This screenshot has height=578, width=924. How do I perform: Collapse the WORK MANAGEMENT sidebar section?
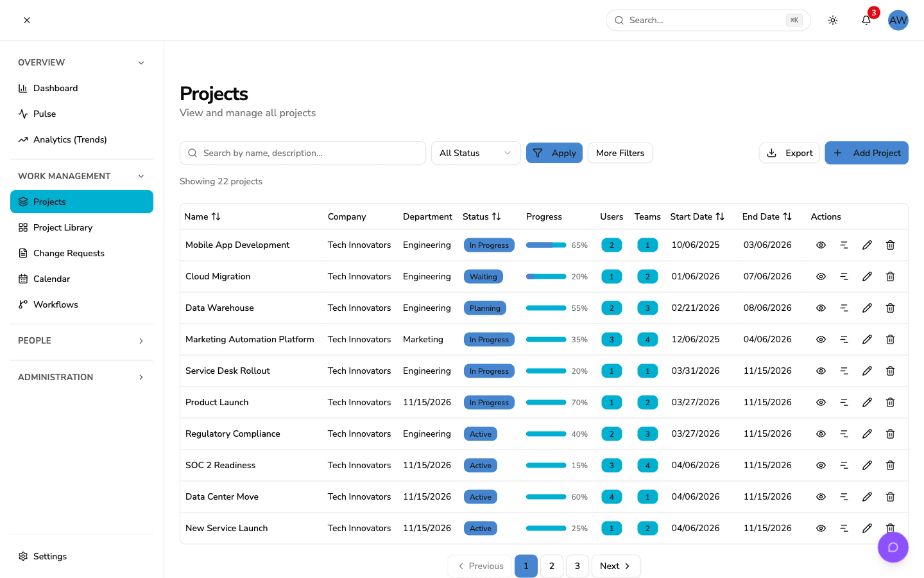pyautogui.click(x=81, y=176)
